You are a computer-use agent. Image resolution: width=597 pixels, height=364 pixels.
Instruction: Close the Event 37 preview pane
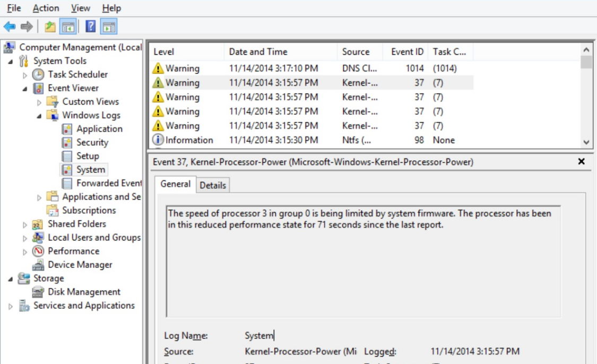pyautogui.click(x=582, y=161)
